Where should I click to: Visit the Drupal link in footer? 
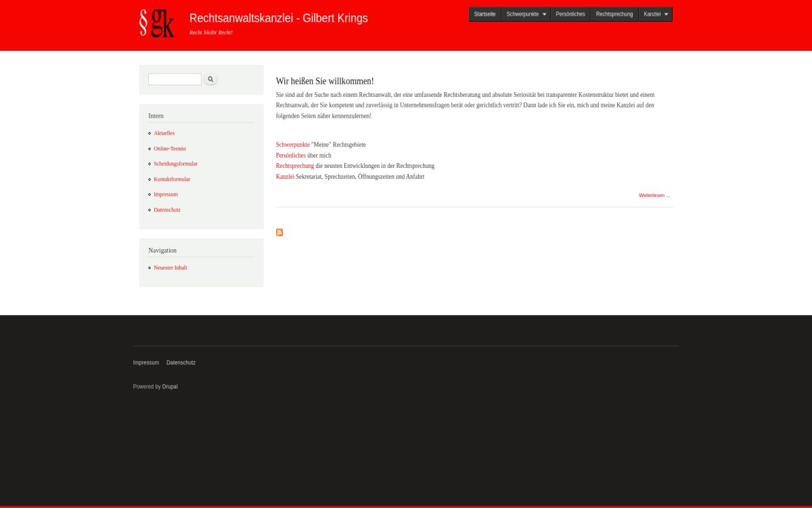click(170, 387)
